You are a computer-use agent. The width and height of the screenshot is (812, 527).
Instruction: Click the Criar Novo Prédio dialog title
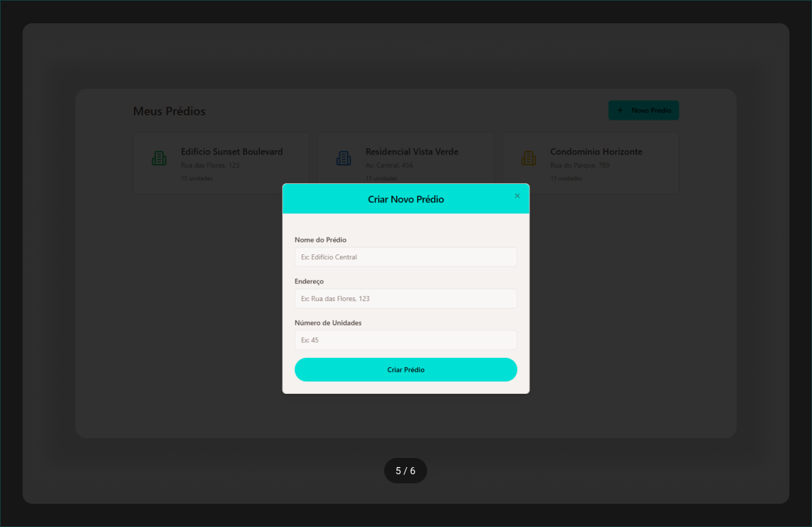pyautogui.click(x=406, y=199)
